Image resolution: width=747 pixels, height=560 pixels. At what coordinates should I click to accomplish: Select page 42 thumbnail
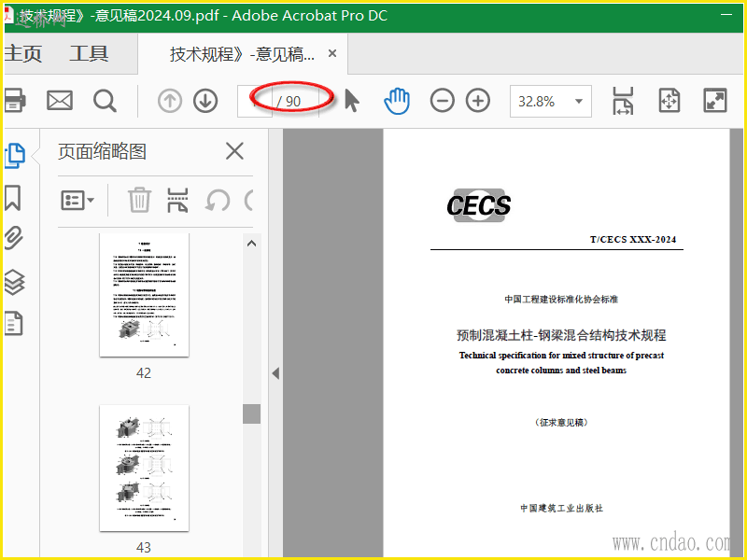[x=144, y=295]
